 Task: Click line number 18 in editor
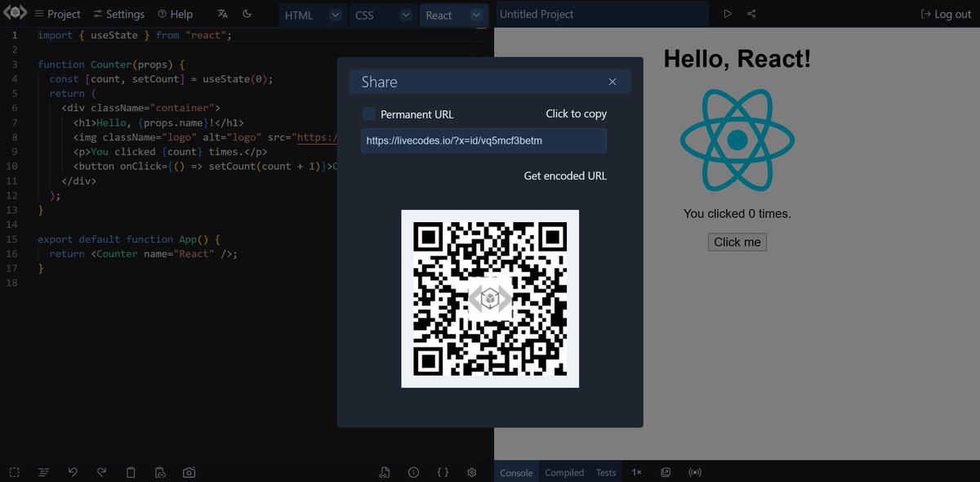[x=11, y=283]
